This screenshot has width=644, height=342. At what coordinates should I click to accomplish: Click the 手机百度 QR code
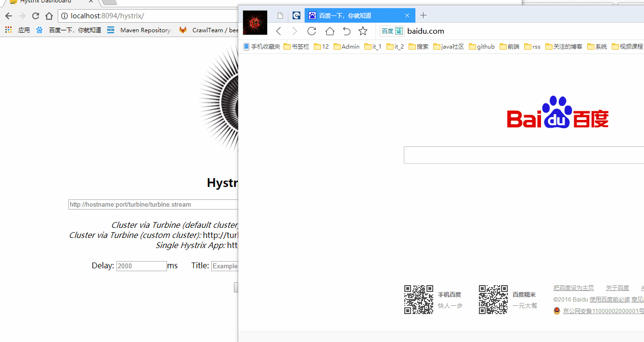click(418, 300)
